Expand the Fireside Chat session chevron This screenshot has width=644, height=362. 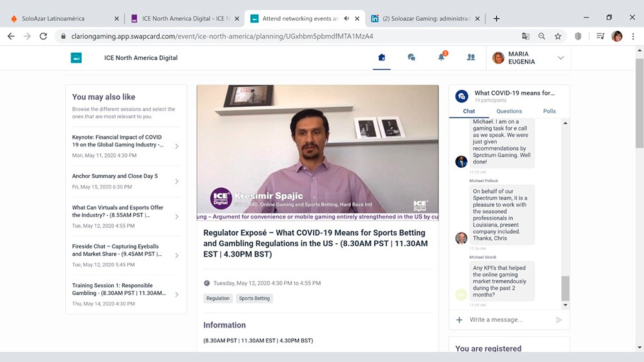(x=177, y=255)
